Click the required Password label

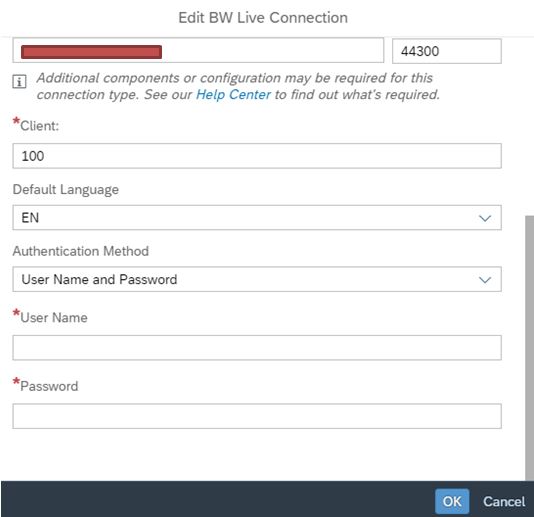[49, 386]
